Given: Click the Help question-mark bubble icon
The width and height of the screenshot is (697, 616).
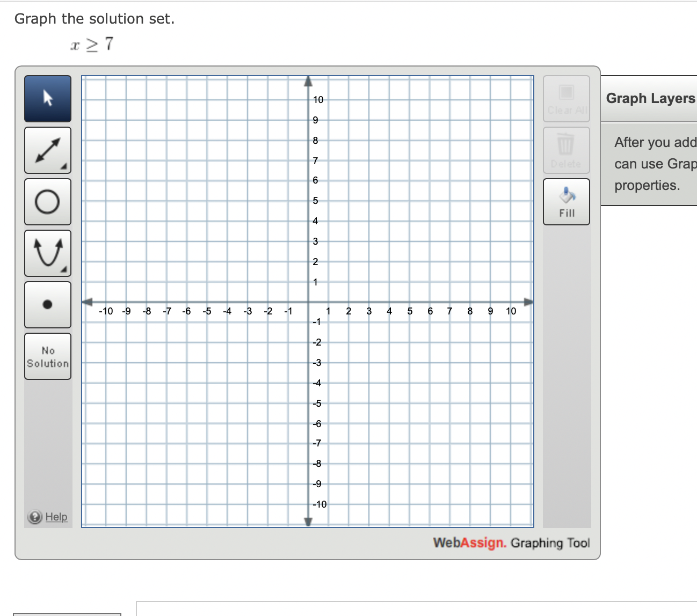Looking at the screenshot, I should 34,517.
